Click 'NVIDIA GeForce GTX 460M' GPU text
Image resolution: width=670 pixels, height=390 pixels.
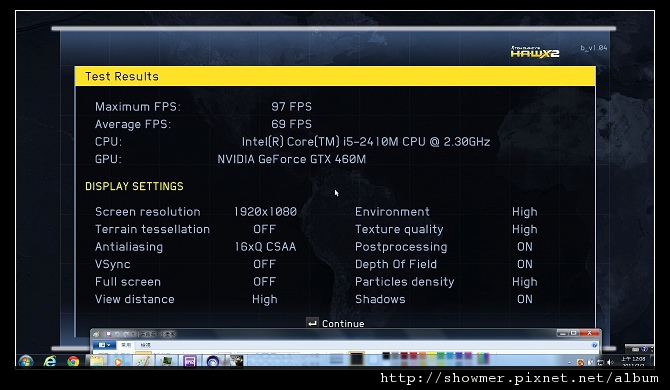pos(291,159)
